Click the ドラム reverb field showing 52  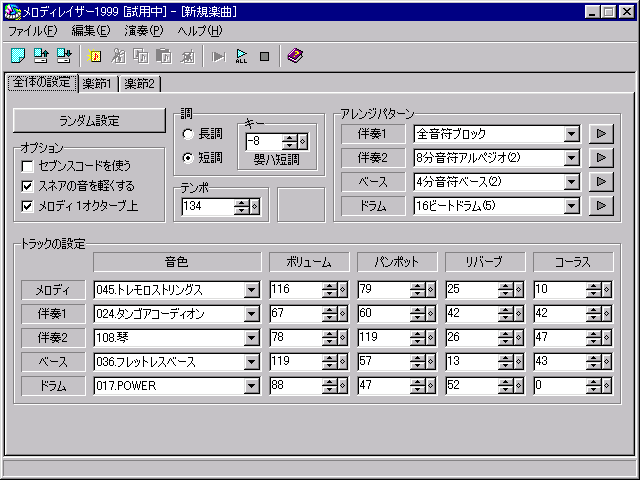472,386
